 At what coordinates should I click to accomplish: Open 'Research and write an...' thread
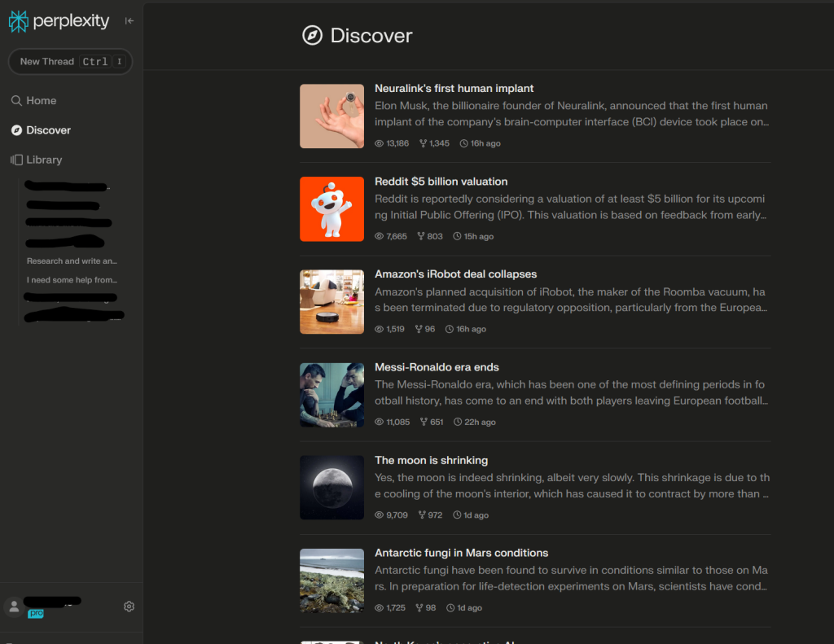coord(72,261)
